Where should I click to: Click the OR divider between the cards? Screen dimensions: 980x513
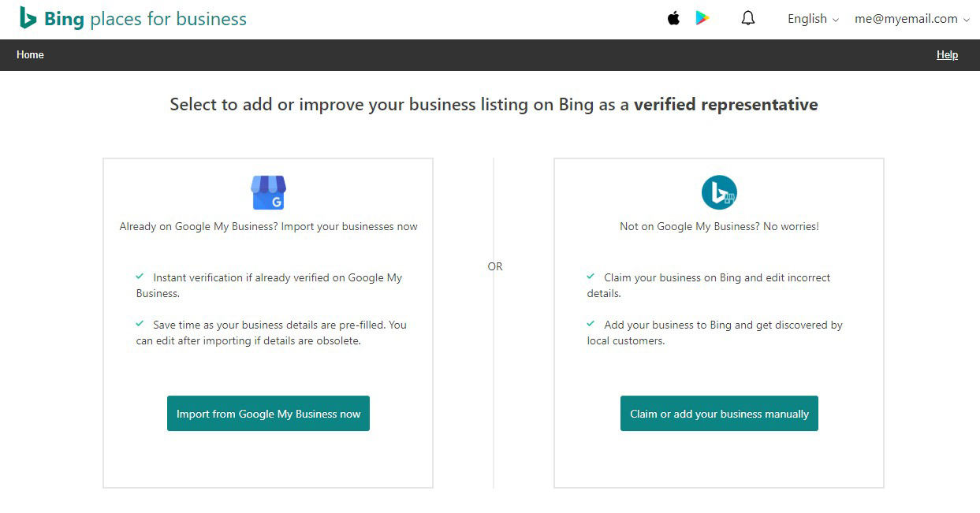(x=494, y=266)
